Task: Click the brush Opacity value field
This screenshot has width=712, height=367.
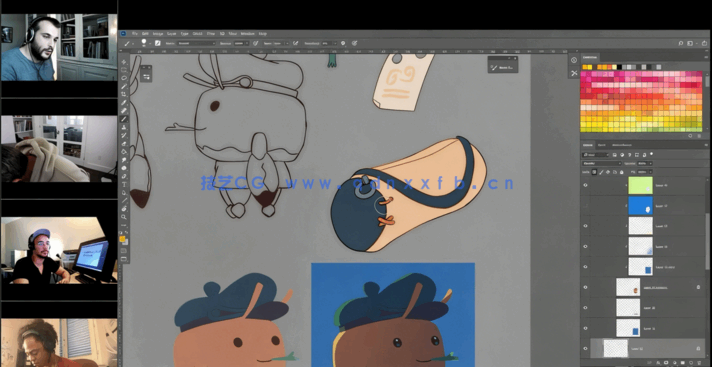Action: 238,43
